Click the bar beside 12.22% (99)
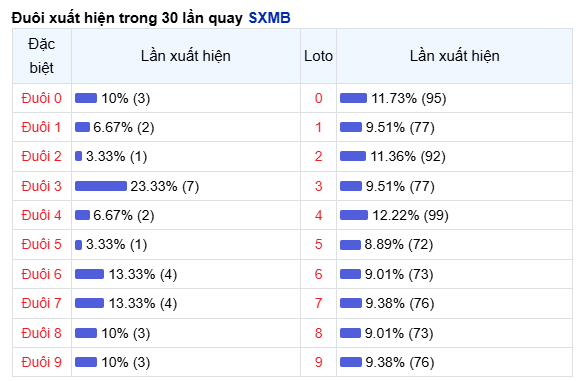The width and height of the screenshot is (578, 381). [x=354, y=215]
